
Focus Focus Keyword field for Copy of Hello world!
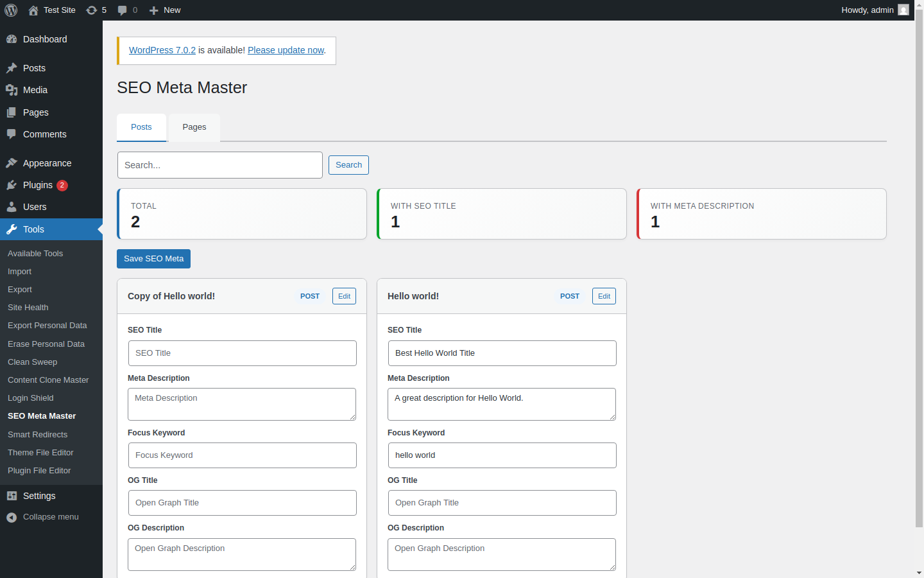243,455
